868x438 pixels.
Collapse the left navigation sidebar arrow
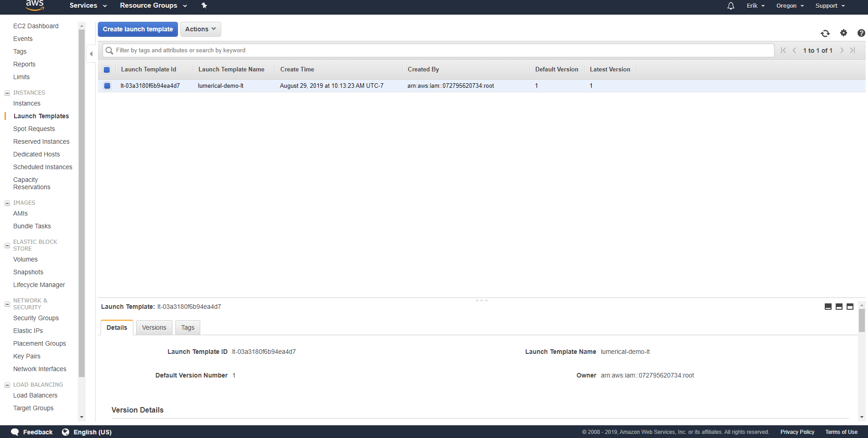click(x=91, y=54)
